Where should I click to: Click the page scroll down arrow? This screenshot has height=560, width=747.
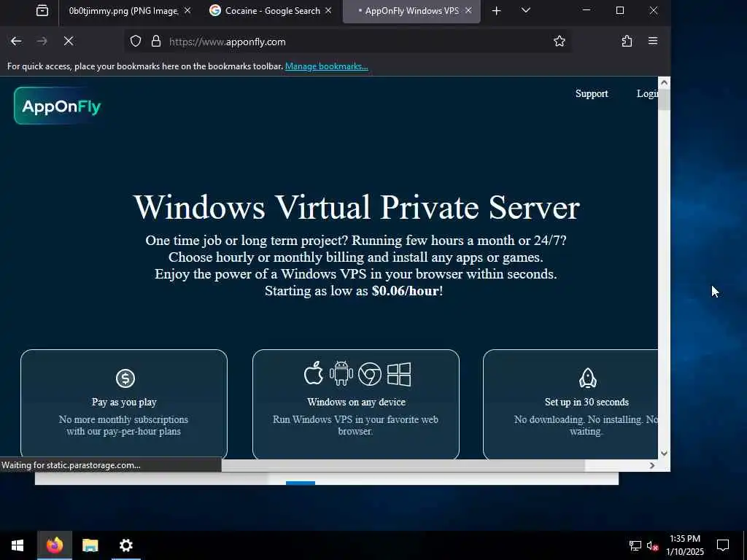pos(664,454)
